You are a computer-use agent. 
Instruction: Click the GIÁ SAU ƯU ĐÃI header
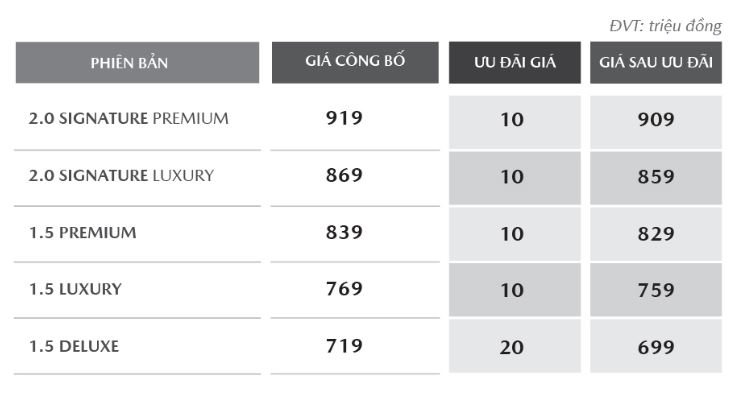click(x=655, y=63)
